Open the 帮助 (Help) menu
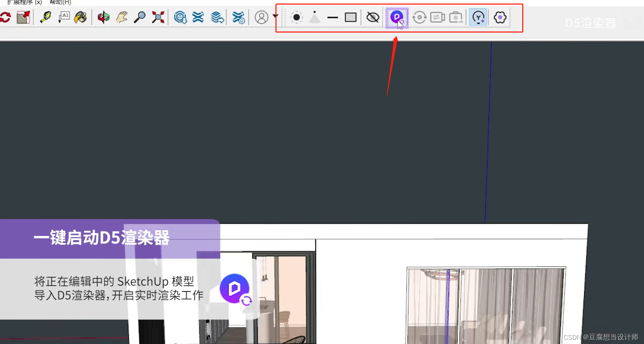The width and height of the screenshot is (644, 344). [59, 3]
